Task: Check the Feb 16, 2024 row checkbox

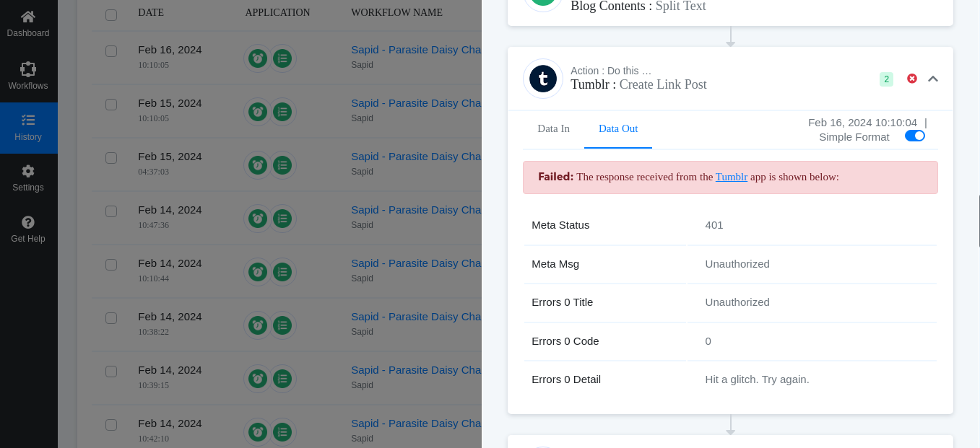Action: click(x=111, y=51)
